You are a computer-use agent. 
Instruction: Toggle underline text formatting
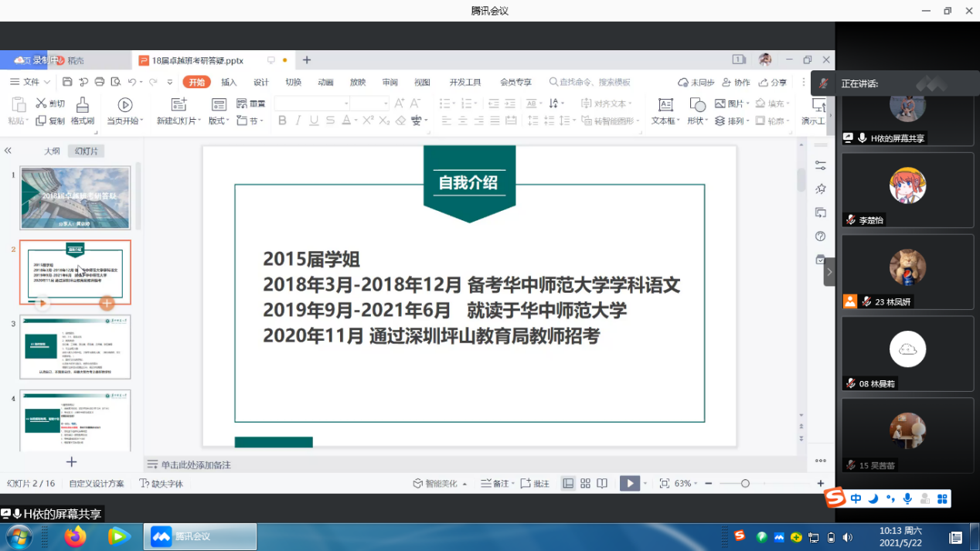[314, 121]
